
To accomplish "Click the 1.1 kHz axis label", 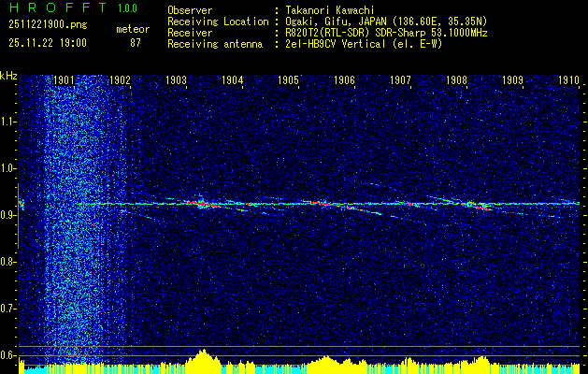I will point(7,122).
